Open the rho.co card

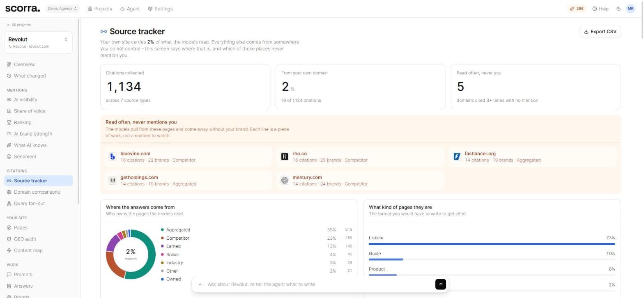pyautogui.click(x=361, y=156)
